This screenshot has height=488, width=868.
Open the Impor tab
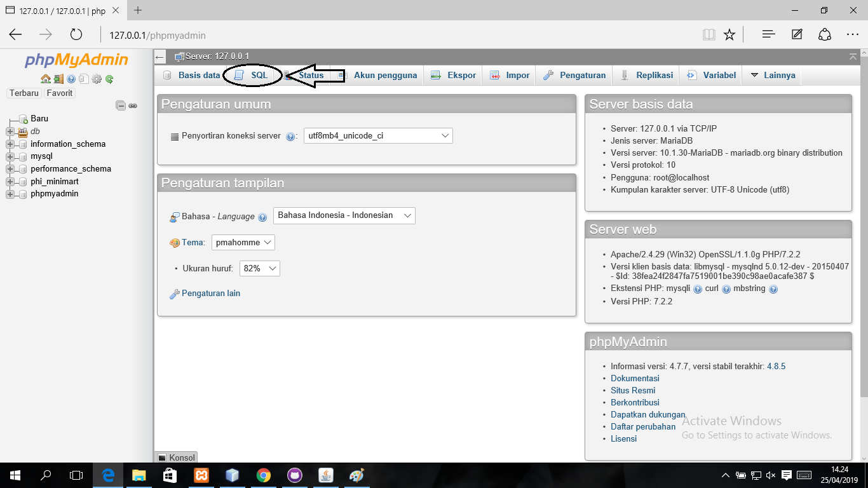(x=510, y=75)
